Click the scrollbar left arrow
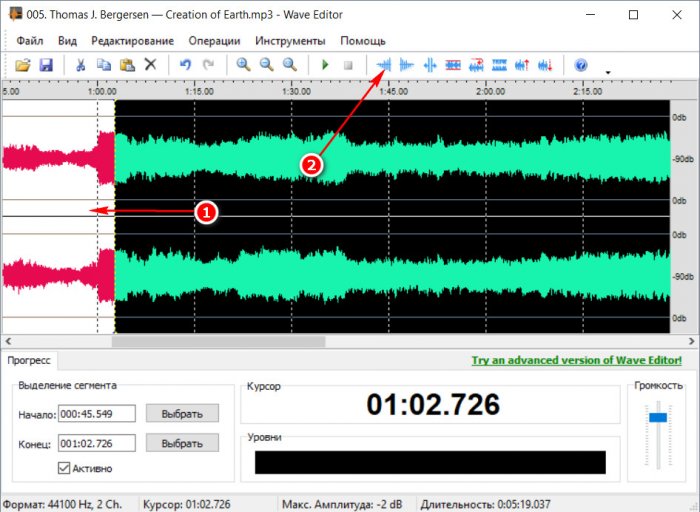700x512 pixels. (x=8, y=341)
